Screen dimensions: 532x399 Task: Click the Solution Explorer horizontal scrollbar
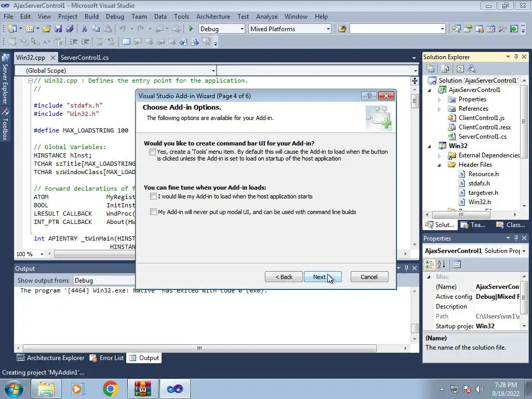[461, 215]
